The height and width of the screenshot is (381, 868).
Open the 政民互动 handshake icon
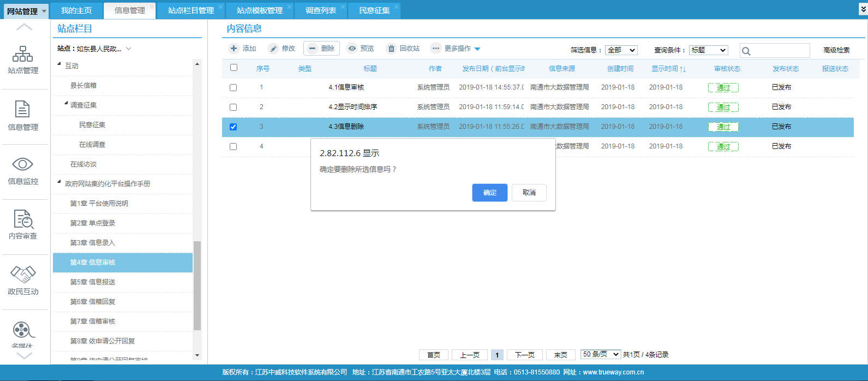23,274
